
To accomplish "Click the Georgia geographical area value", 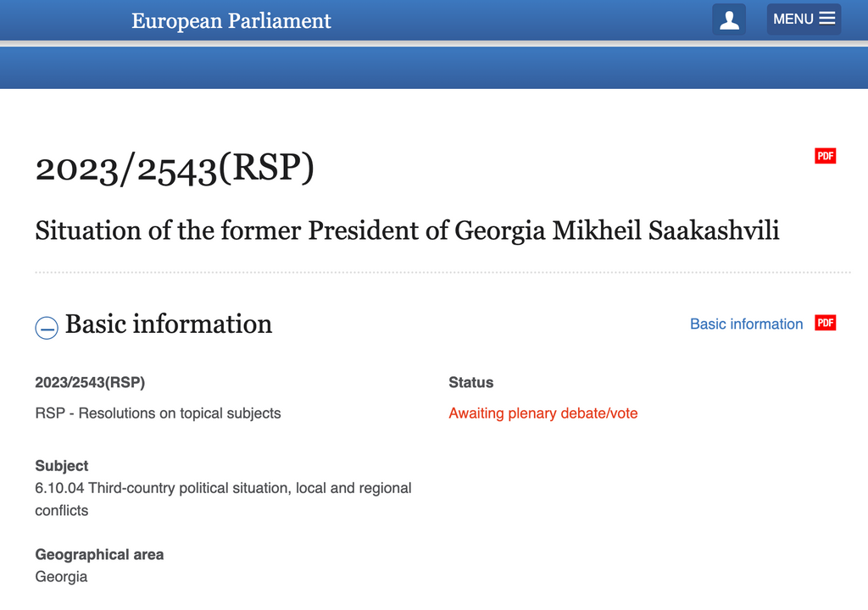I will click(61, 577).
